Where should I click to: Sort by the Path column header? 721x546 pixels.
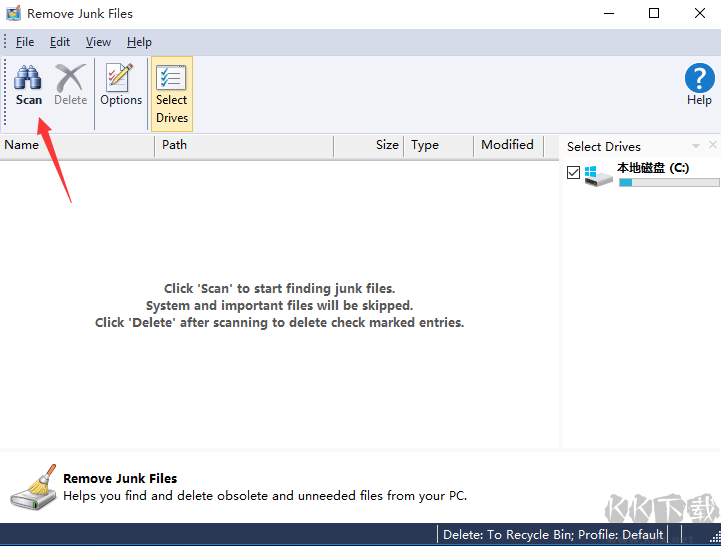pos(244,146)
